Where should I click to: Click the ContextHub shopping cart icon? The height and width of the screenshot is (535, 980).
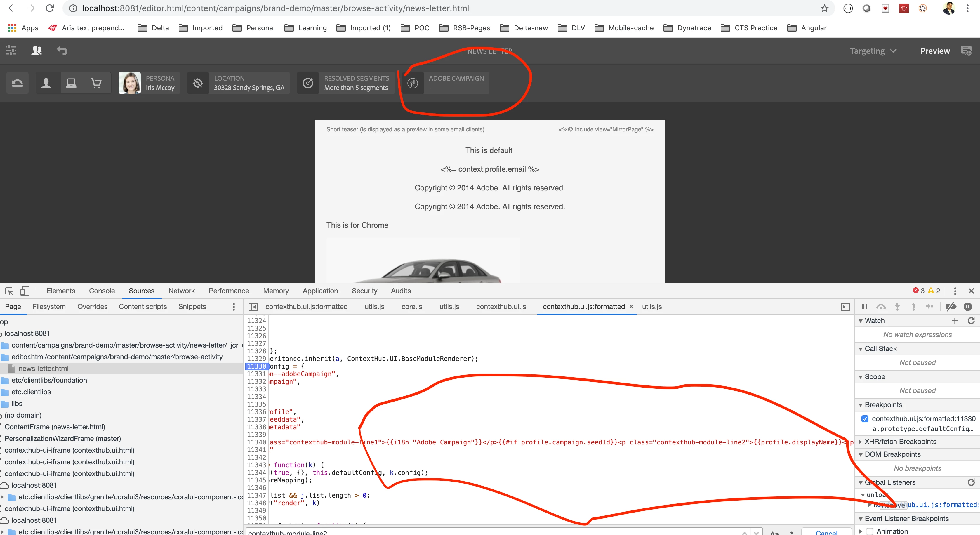click(97, 83)
